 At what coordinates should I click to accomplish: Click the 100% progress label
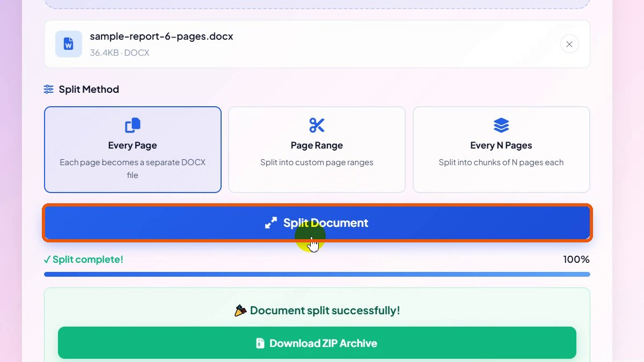tap(576, 260)
